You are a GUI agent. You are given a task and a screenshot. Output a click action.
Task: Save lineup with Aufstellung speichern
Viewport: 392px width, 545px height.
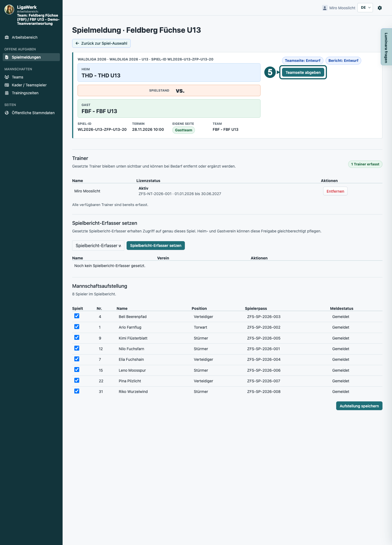(359, 406)
